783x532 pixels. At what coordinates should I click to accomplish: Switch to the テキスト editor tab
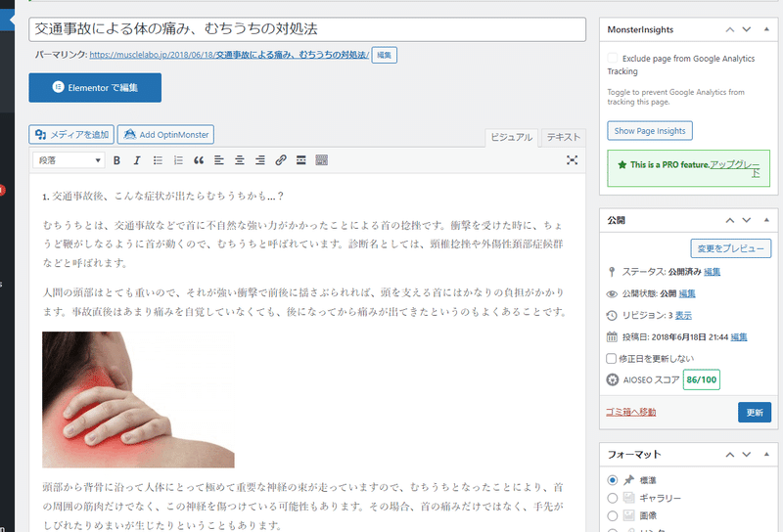(564, 137)
